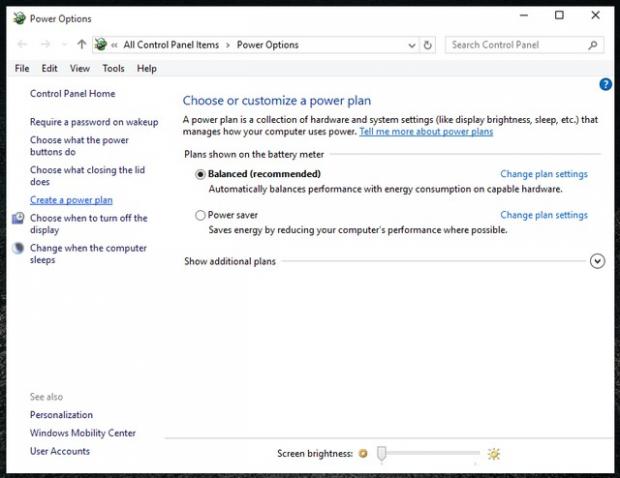The image size is (620, 478).
Task: Click the display monitor icon in sidebar
Action: point(18,218)
